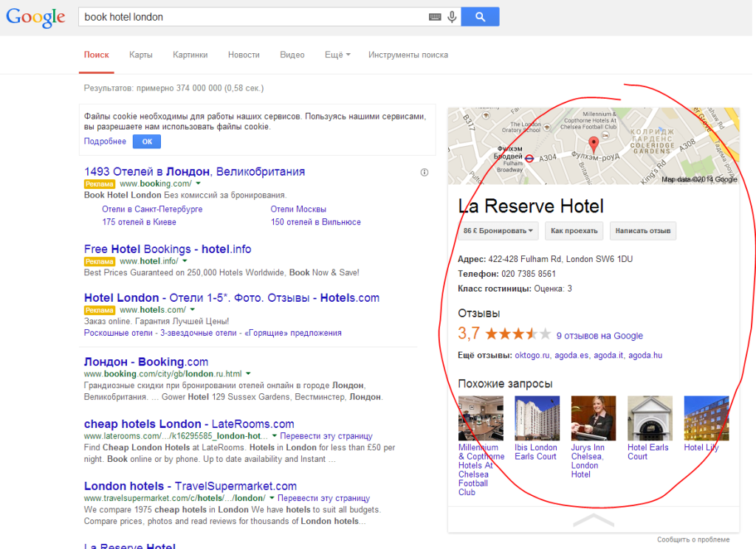The height and width of the screenshot is (549, 756).
Task: Switch to the Карты tab
Action: [x=141, y=55]
